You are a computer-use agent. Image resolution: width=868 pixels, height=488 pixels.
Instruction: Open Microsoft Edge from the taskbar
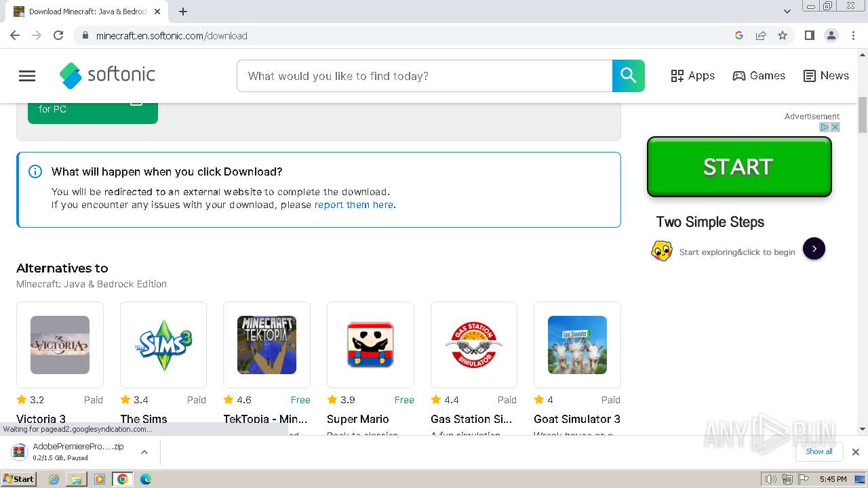(x=145, y=479)
